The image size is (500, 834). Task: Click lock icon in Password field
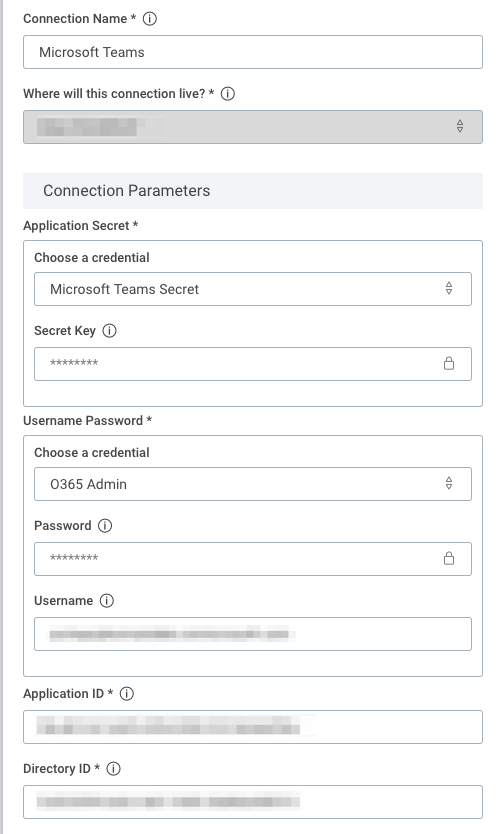(x=449, y=558)
